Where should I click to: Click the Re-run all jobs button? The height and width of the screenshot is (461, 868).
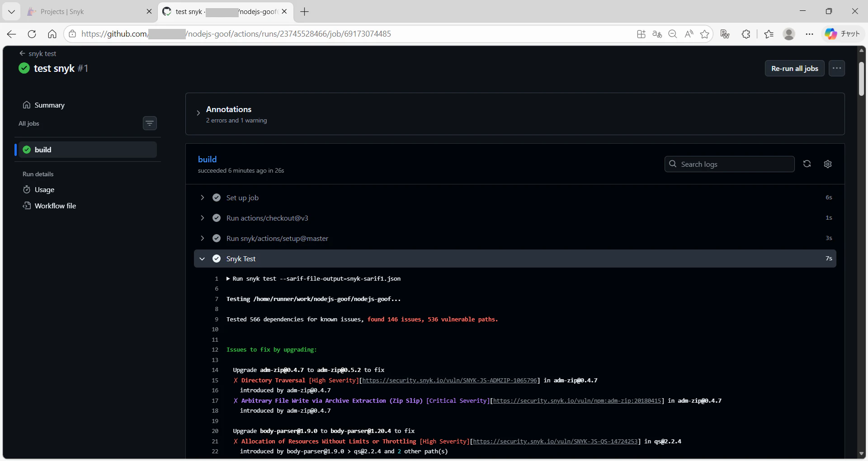(x=795, y=68)
